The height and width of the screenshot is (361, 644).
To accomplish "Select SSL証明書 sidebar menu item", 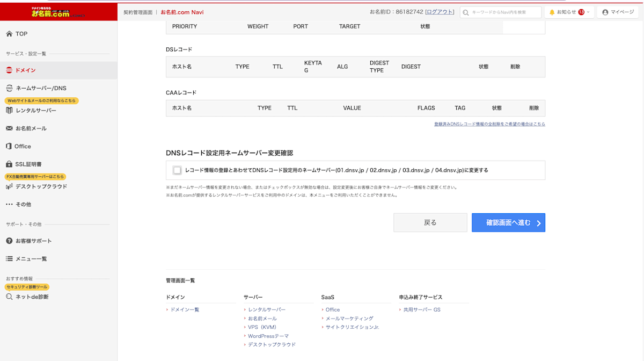I will [x=28, y=164].
